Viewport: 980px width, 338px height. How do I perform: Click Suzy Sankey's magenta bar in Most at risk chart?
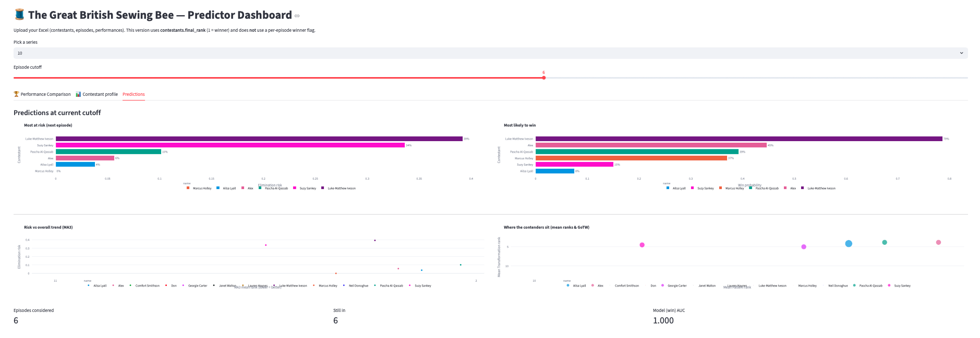[230, 145]
